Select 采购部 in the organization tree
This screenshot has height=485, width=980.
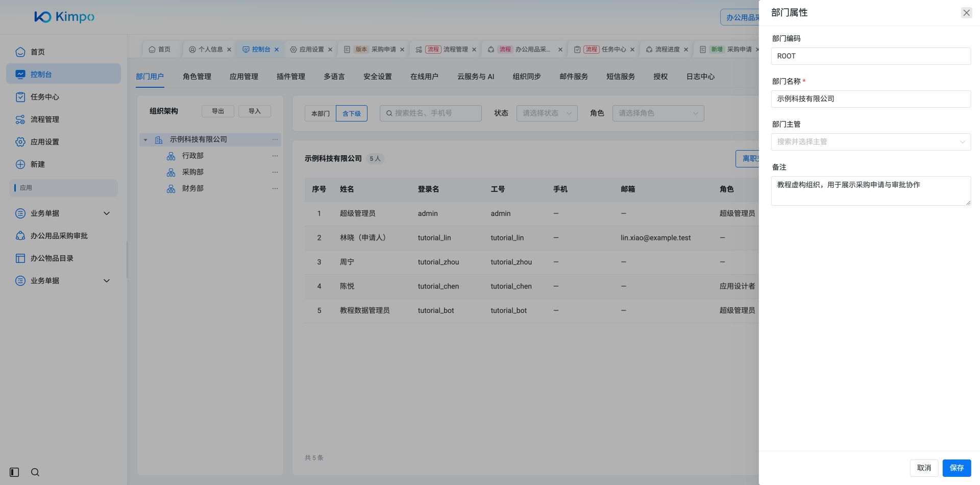click(193, 172)
